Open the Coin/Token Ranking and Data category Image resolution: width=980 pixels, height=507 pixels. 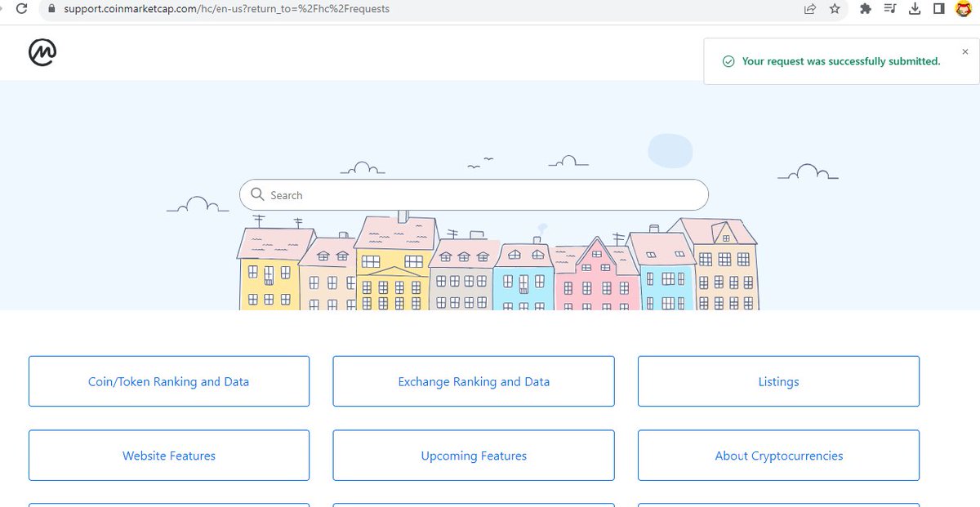point(169,381)
